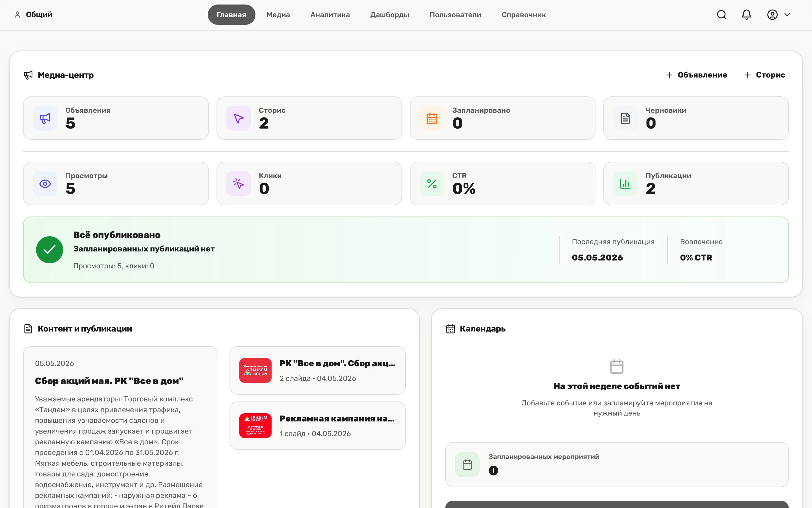
Task: Switch to the Медиа tab
Action: click(278, 15)
